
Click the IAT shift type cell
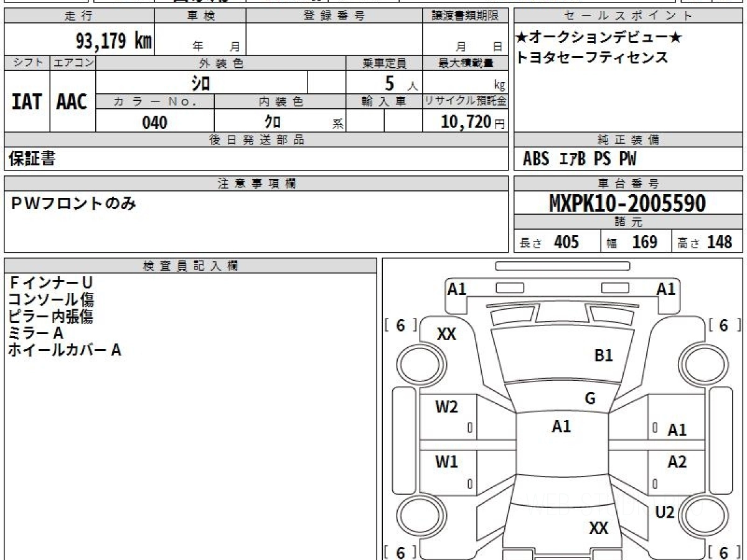pos(27,101)
